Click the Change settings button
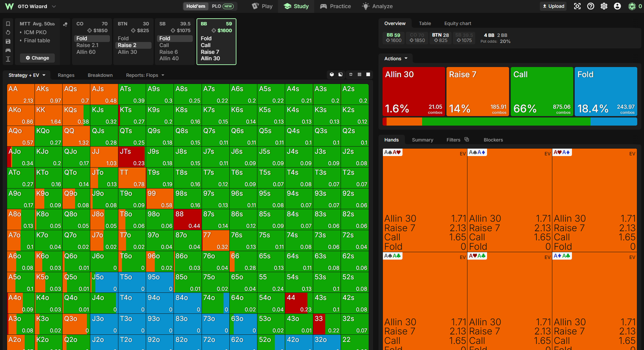The image size is (644, 350). [x=37, y=58]
